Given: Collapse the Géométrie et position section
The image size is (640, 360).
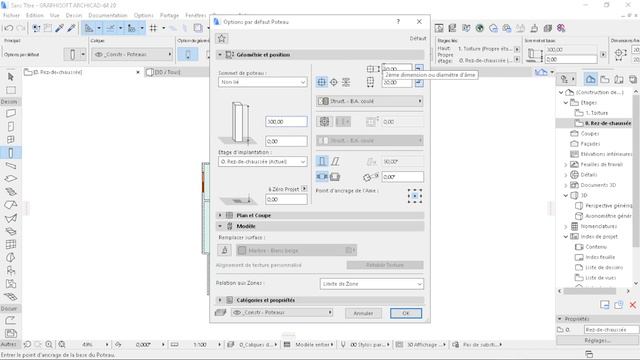Looking at the screenshot, I should pos(220,54).
